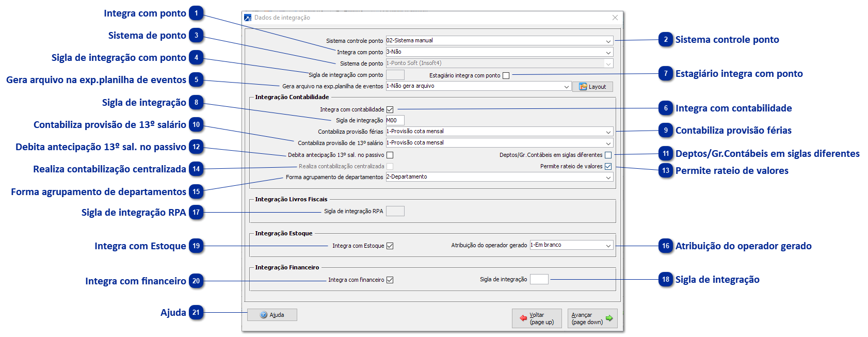Image resolution: width=868 pixels, height=337 pixels.
Task: Click the Voltar red arrow icon
Action: pyautogui.click(x=523, y=318)
